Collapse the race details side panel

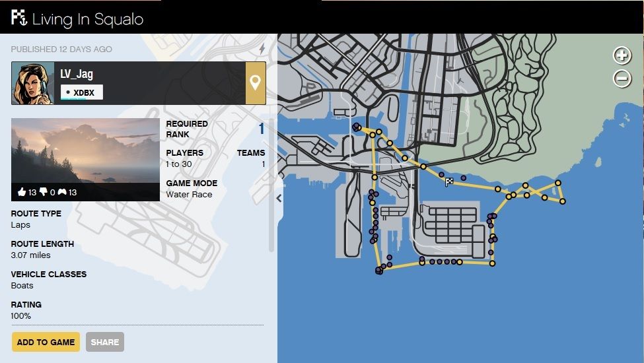coord(279,198)
